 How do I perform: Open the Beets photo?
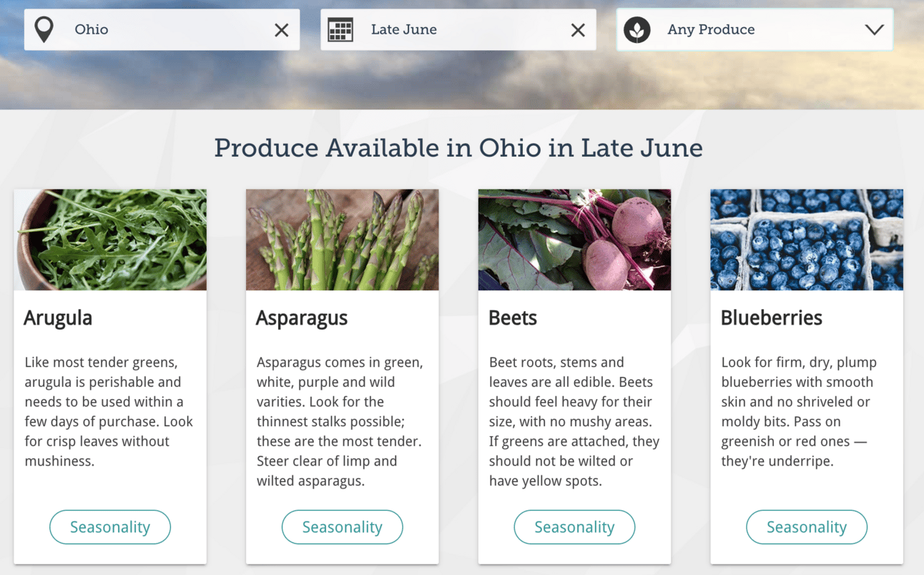(574, 240)
